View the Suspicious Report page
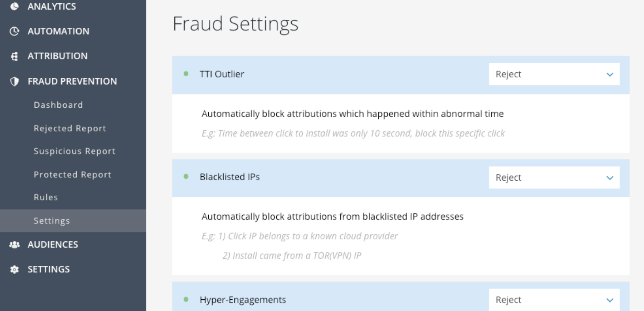This screenshot has width=644, height=311. coord(75,151)
